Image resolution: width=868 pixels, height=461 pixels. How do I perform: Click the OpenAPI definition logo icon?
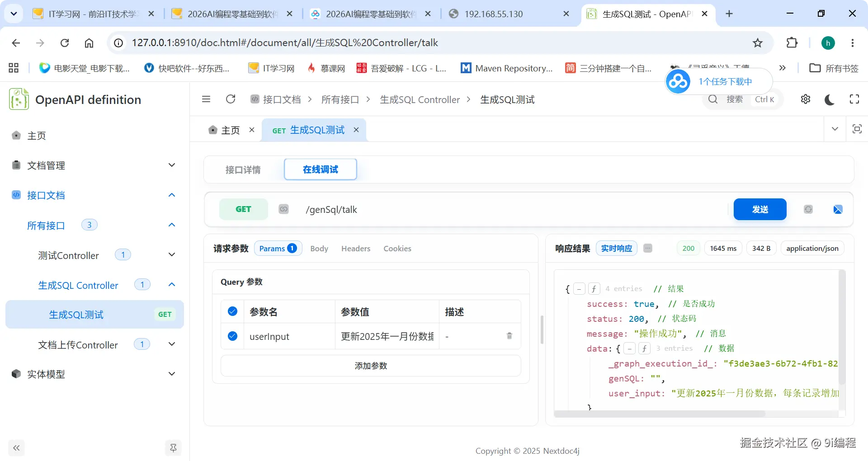pyautogui.click(x=19, y=99)
